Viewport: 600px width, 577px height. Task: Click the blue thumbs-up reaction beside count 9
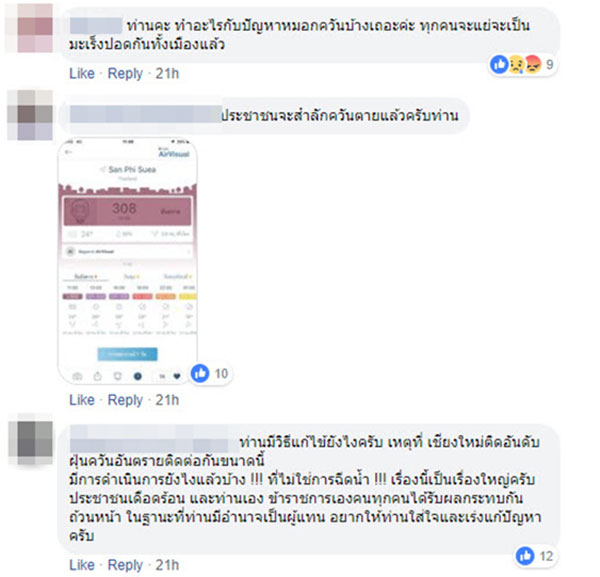coord(499,64)
